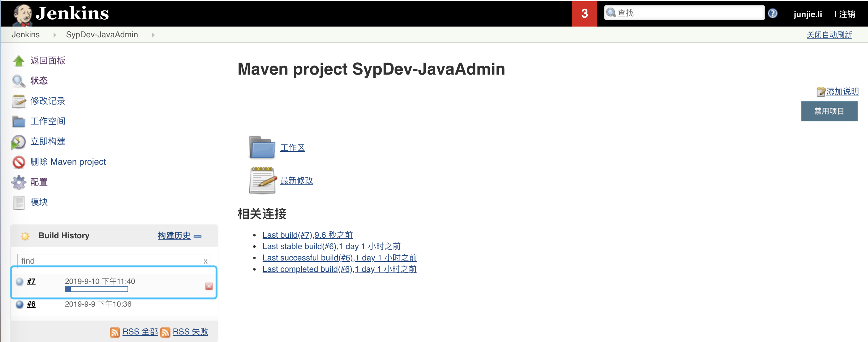Open the 返回面板 menu item
Screen dimensions: 868x342
pyautogui.click(x=48, y=61)
